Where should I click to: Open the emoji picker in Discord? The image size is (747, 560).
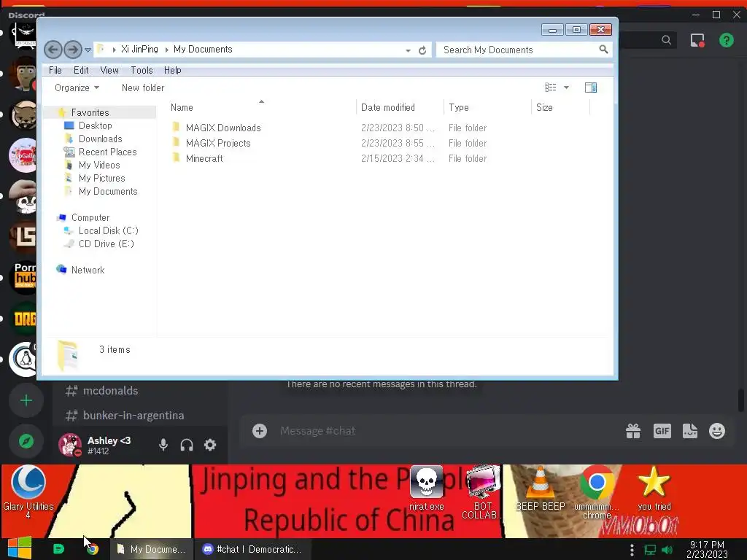[717, 431]
